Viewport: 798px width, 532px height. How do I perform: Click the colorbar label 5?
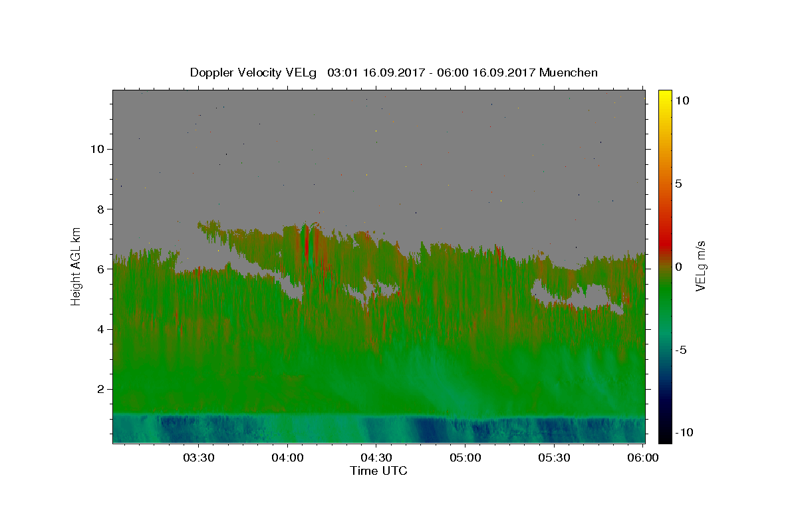tap(678, 184)
